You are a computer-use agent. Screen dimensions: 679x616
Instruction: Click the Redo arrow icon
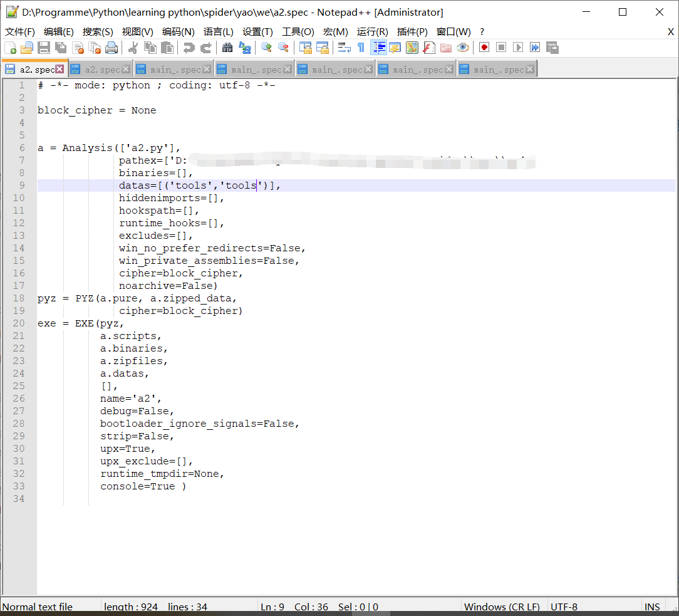205,48
